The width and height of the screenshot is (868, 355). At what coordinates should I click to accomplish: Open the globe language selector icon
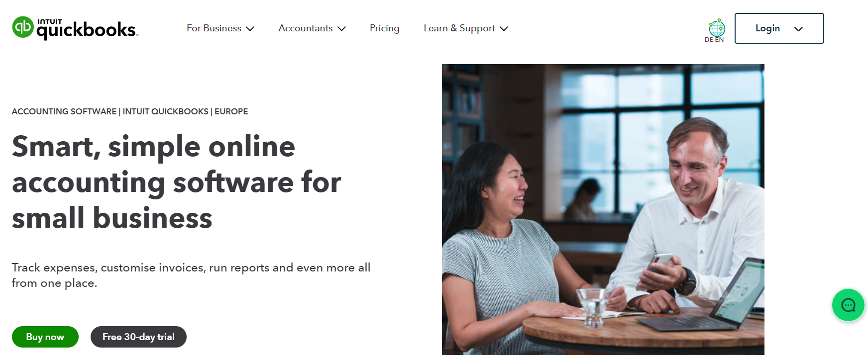coord(717,28)
